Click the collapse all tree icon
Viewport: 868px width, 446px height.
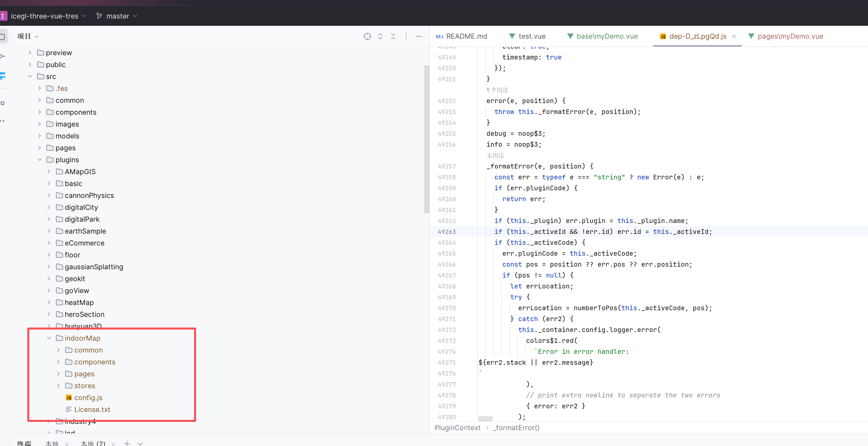pyautogui.click(x=393, y=36)
